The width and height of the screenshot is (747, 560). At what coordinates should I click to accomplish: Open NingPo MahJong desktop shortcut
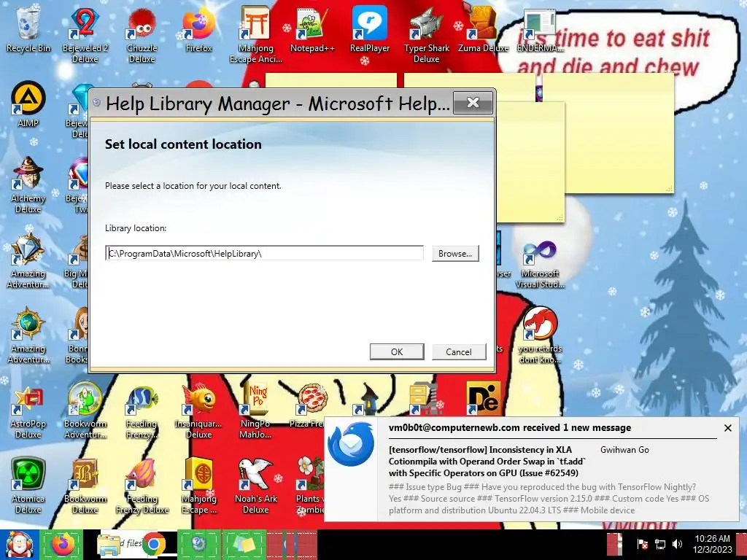[256, 411]
